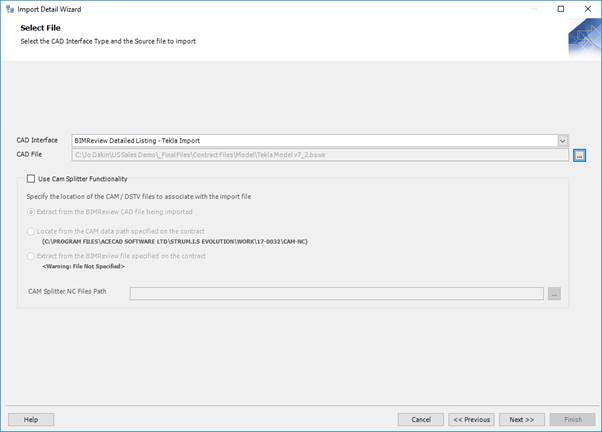Proceed with the Next >> button
This screenshot has width=602, height=432.
(521, 419)
